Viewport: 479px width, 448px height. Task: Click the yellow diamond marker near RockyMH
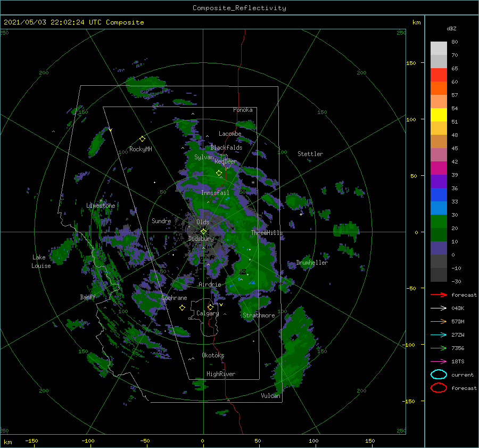tap(142, 139)
